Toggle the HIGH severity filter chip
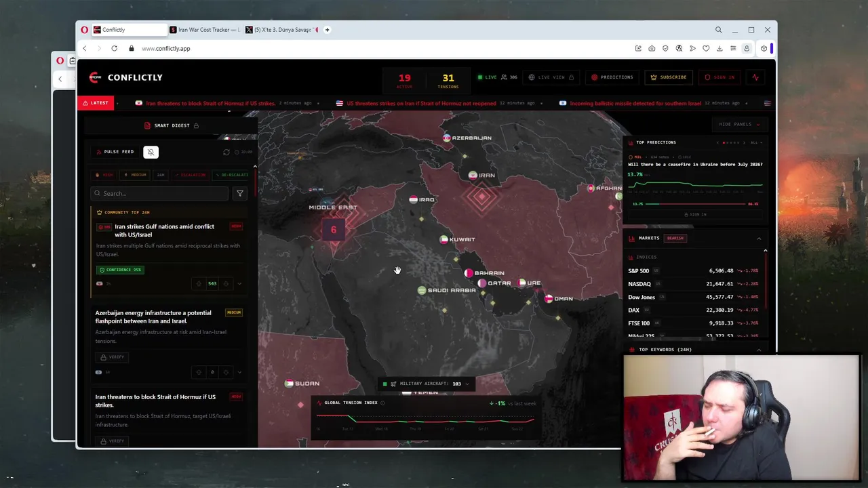Image resolution: width=868 pixels, height=488 pixels. pyautogui.click(x=105, y=175)
